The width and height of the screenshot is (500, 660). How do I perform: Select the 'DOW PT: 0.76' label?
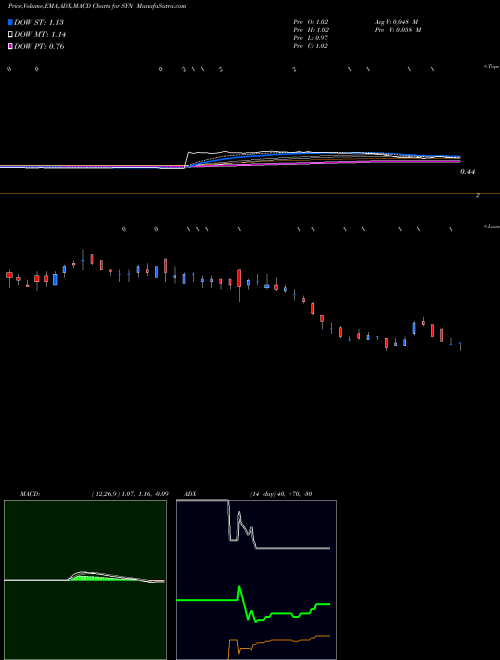[39, 46]
